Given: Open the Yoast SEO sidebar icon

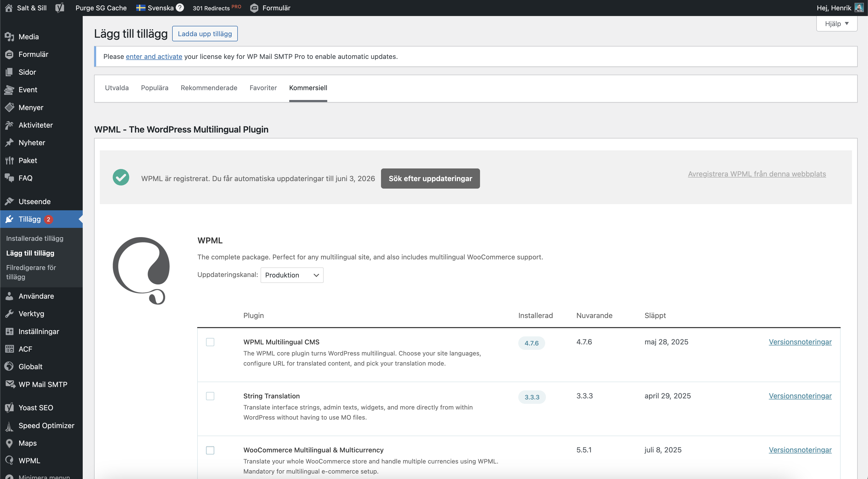Looking at the screenshot, I should click(9, 408).
